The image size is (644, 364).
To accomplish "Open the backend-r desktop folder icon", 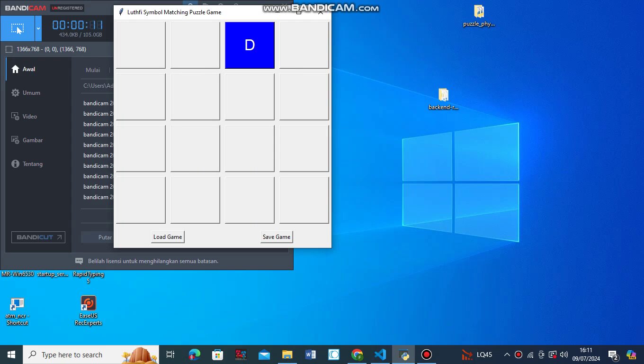I will click(443, 95).
